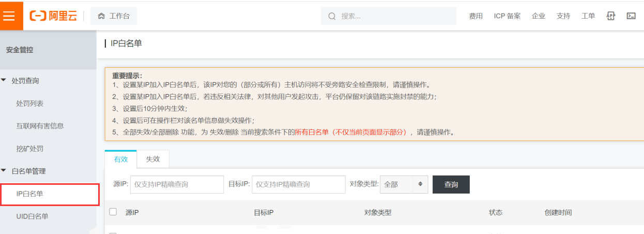Select the 有效 tab

tap(120, 159)
